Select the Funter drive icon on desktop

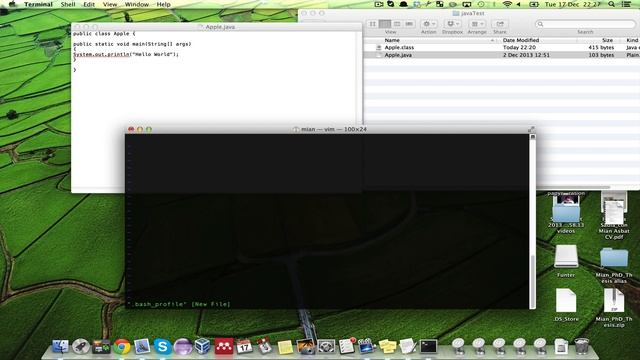click(x=566, y=257)
